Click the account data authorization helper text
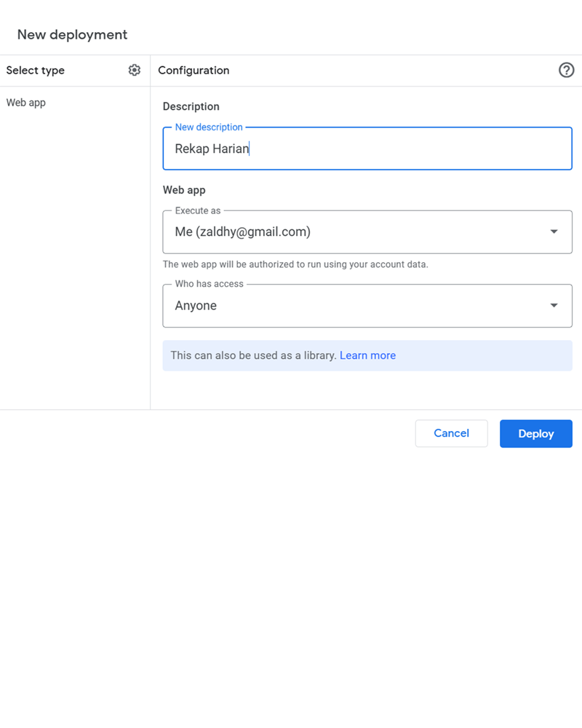 coord(295,264)
